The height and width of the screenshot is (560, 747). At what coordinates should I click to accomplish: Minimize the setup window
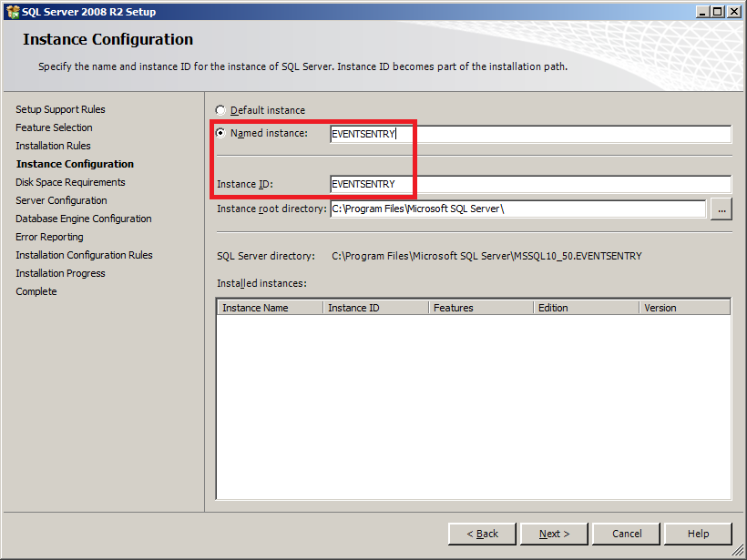pos(701,12)
